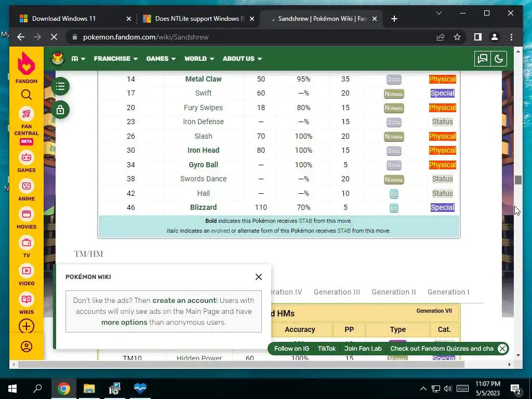
Task: Expand the Franchise dropdown menu
Action: coord(116,59)
